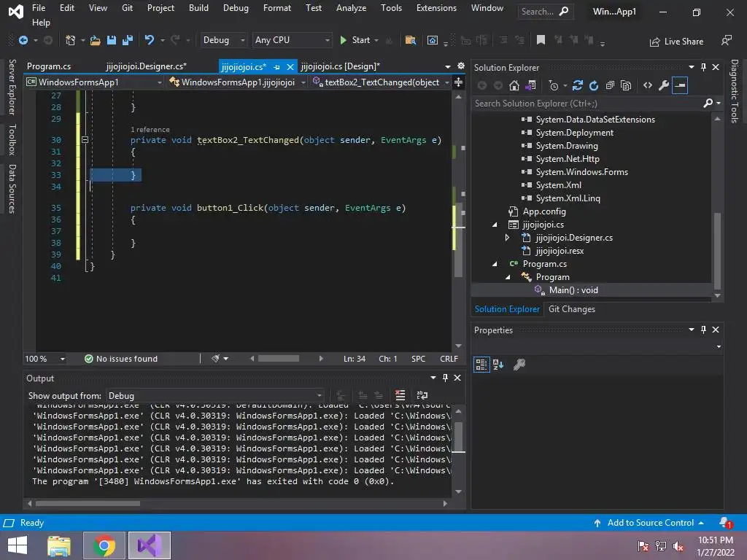Open the editor tab settings gear icon

click(461, 66)
